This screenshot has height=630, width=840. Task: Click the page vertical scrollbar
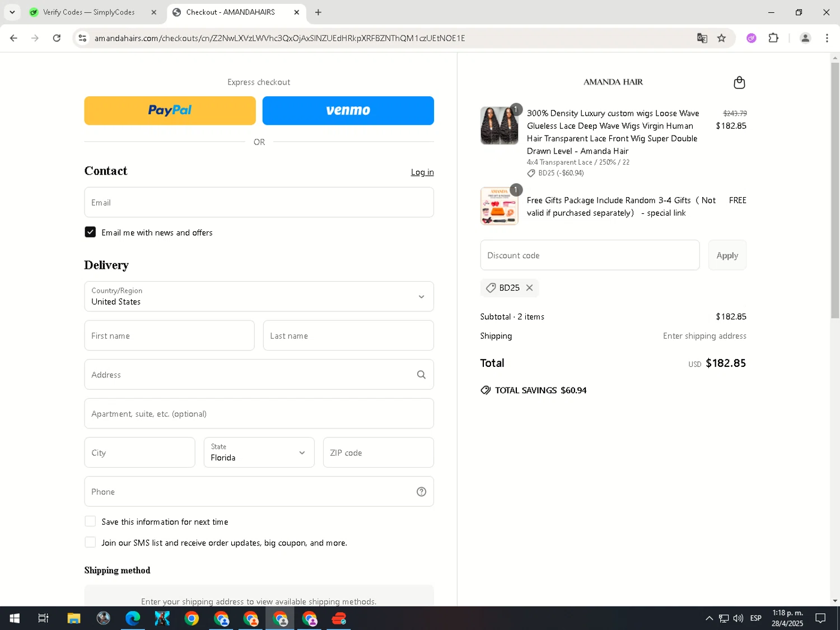click(835, 190)
